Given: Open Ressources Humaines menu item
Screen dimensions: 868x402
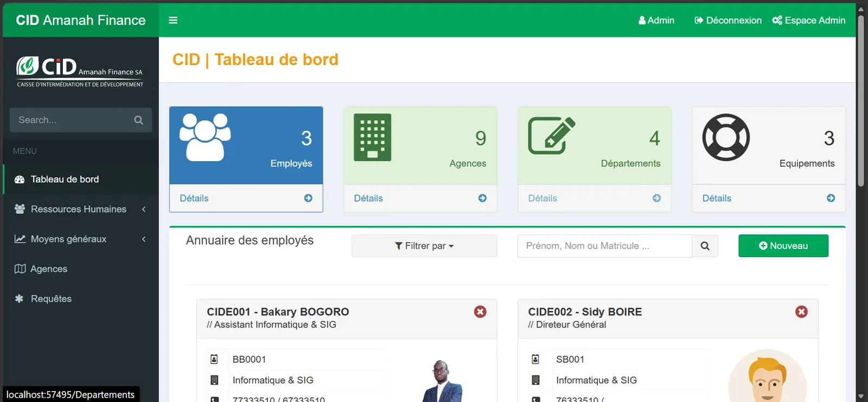Looking at the screenshot, I should [x=80, y=209].
